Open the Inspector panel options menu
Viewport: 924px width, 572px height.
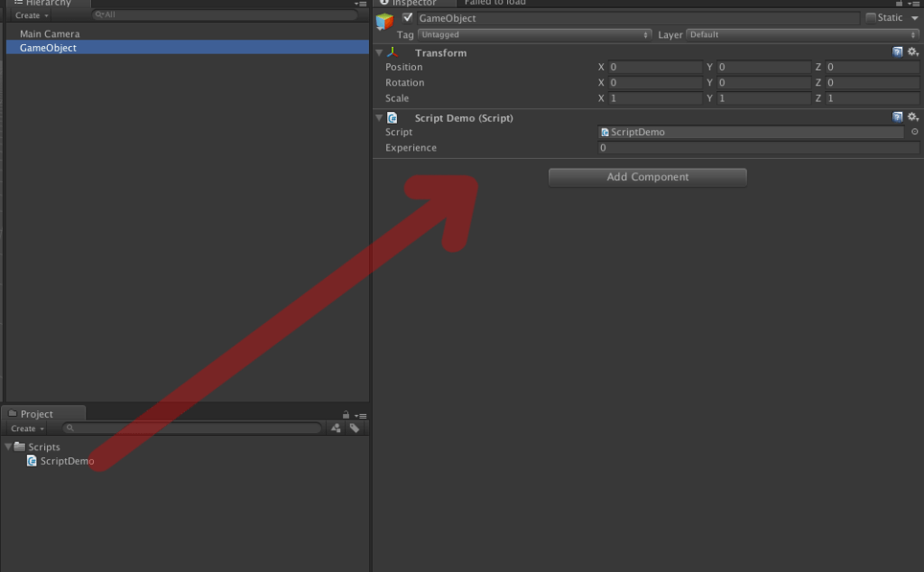[913, 4]
